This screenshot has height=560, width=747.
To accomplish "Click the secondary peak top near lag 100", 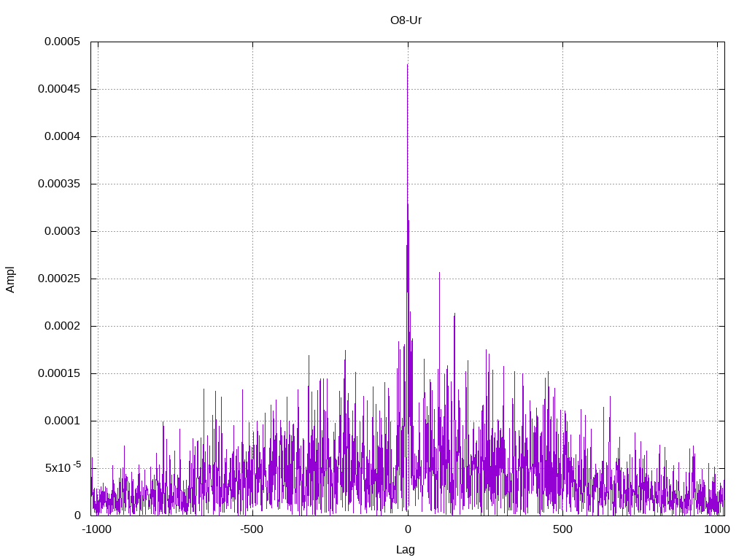I will 439,273.
